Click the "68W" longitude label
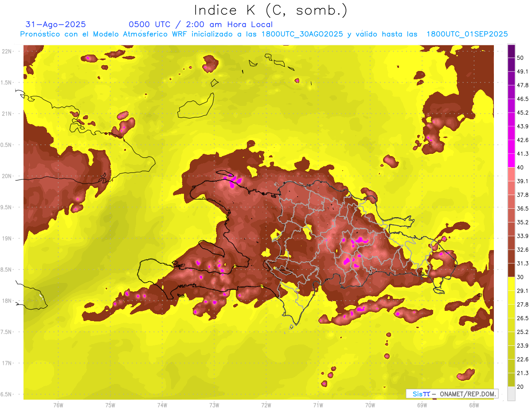 click(474, 405)
